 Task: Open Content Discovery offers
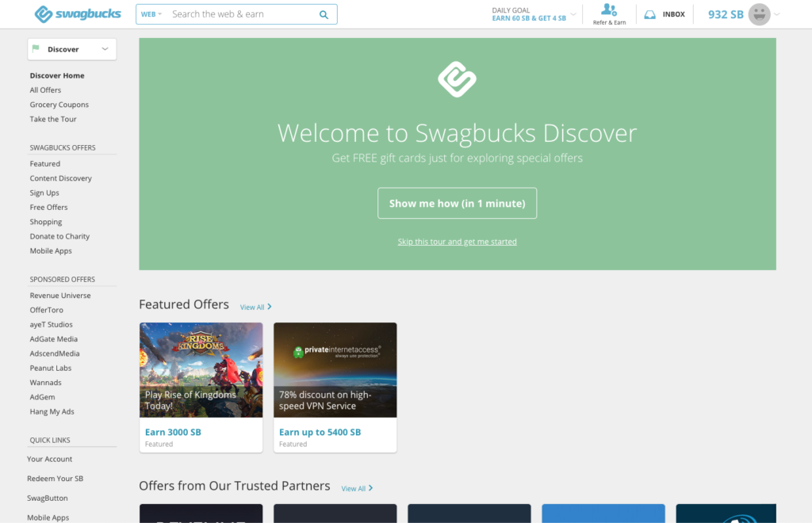(x=60, y=178)
